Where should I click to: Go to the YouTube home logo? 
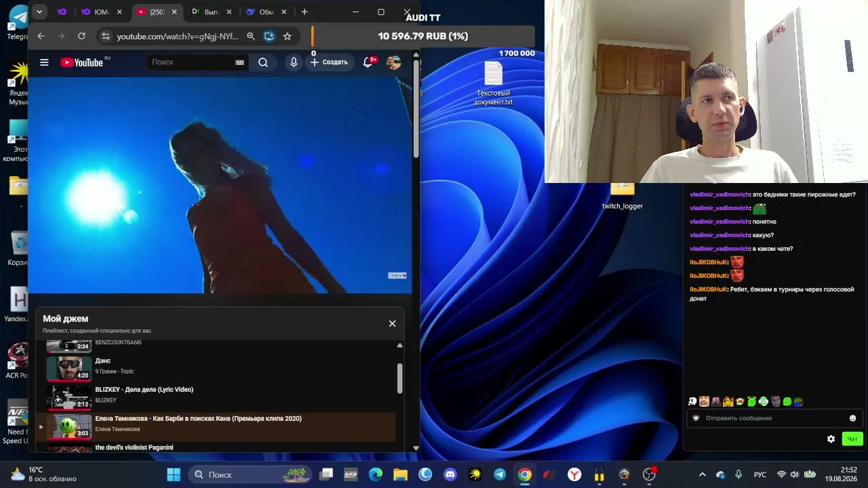pos(81,62)
